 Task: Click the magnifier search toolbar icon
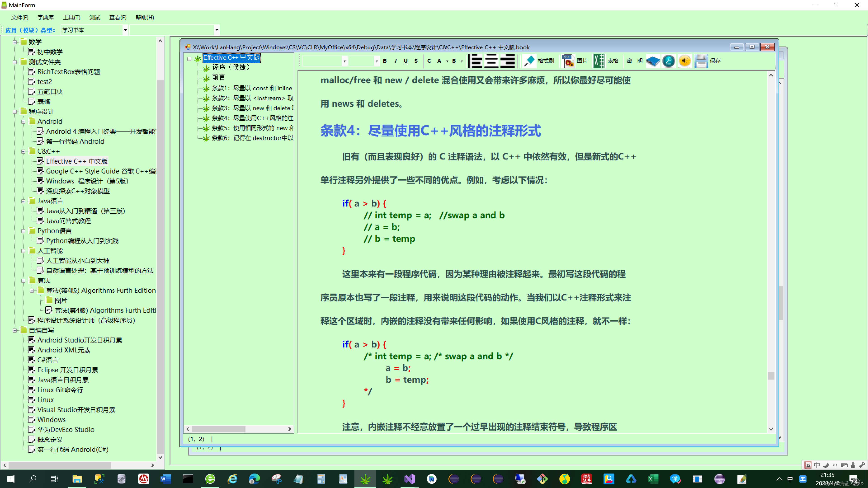point(669,61)
